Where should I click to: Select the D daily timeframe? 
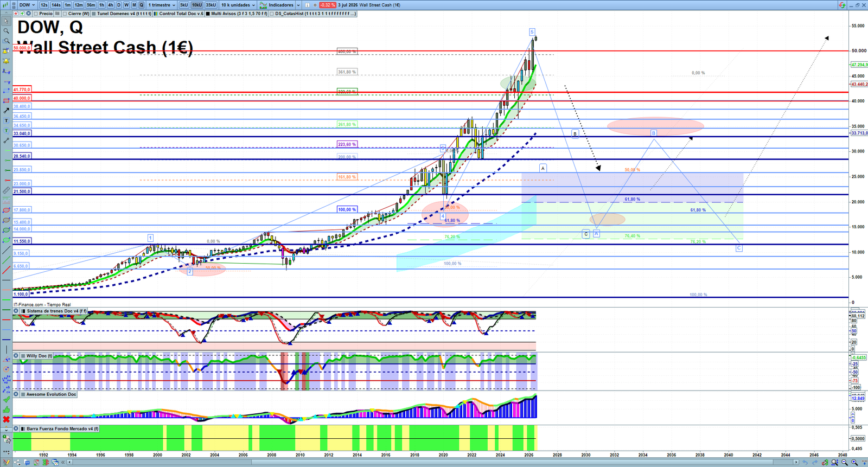[x=119, y=5]
